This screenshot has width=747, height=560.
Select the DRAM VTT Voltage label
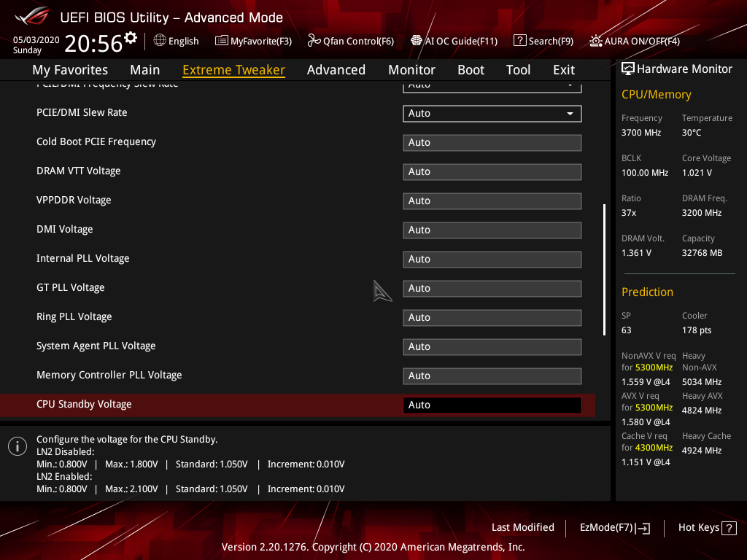pos(79,171)
